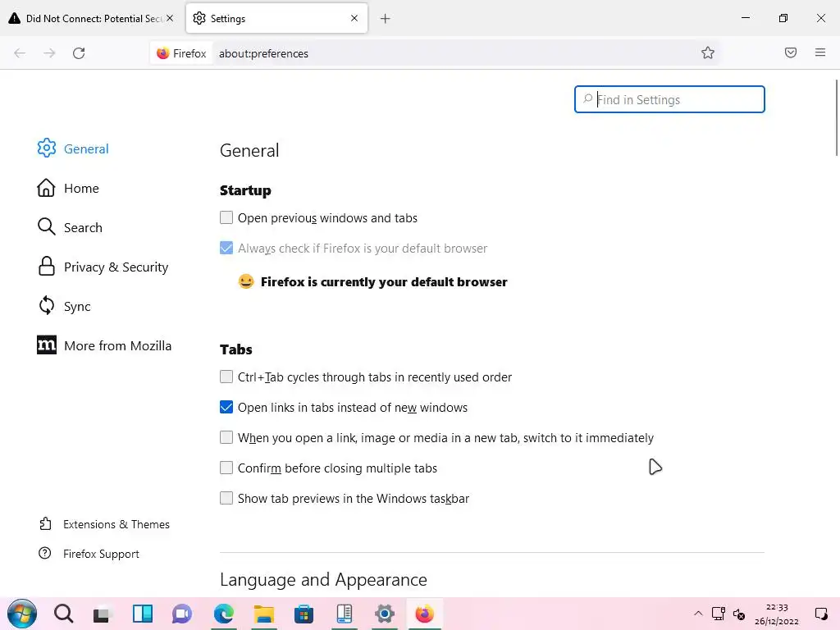Open Windows Settings gear in taskbar
840x630 pixels.
385,614
